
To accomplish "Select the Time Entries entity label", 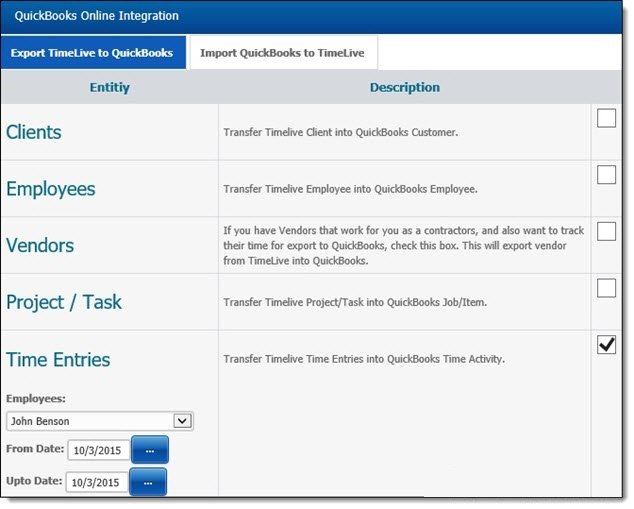I will 58,359.
